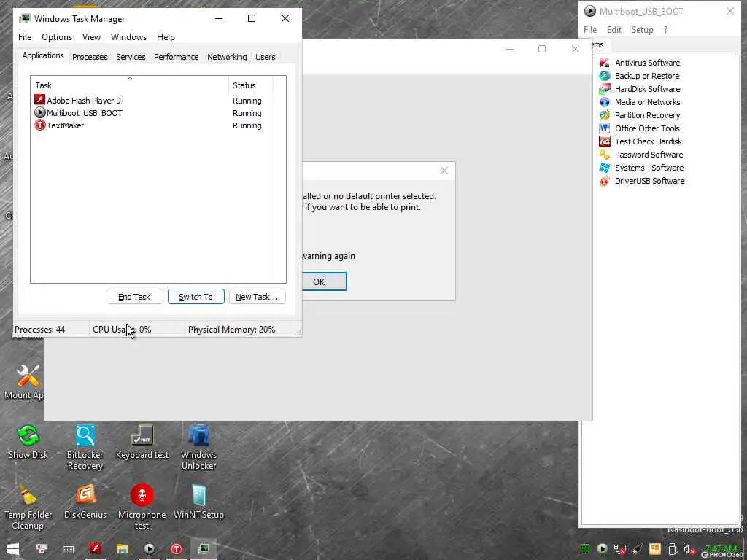Click the Physical Memory: 20% status entry
Viewport: 747px width, 560px height.
click(x=231, y=330)
